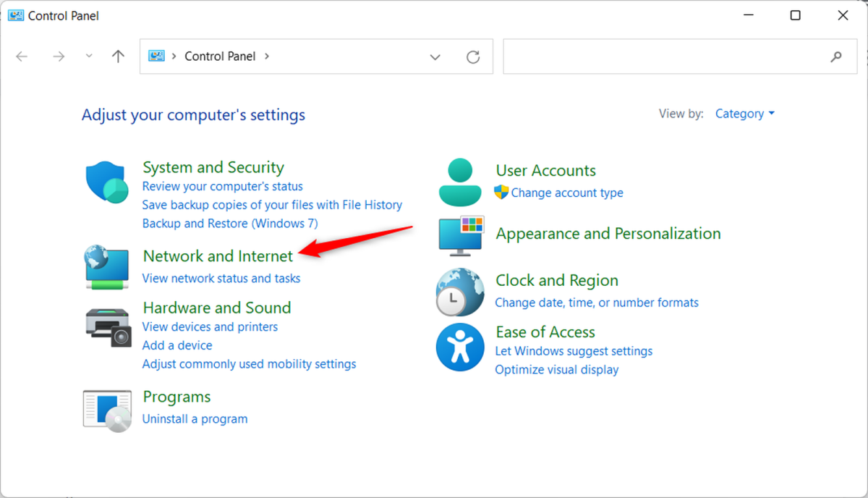Open Change account type

(567, 193)
